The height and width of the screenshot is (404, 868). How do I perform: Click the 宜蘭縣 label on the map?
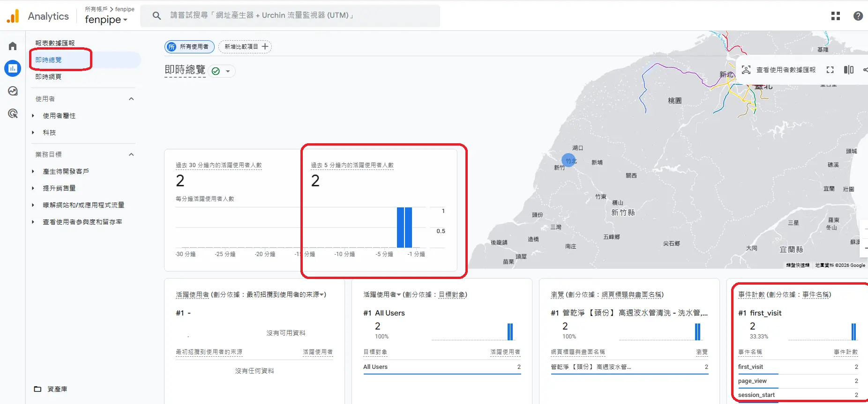[791, 250]
